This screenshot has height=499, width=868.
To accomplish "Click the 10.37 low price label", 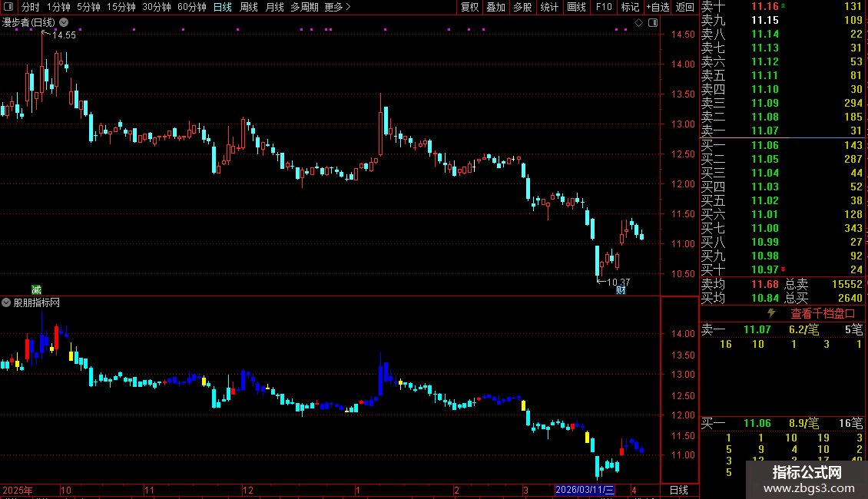I will pos(618,283).
